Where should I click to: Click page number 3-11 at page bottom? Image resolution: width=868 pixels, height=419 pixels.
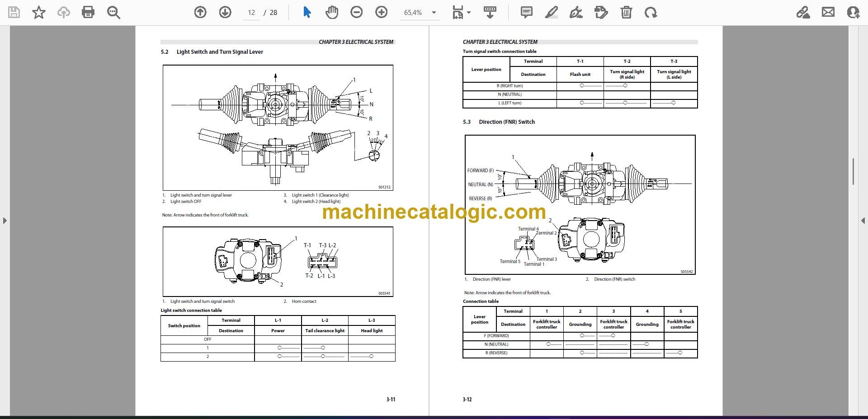pyautogui.click(x=391, y=400)
